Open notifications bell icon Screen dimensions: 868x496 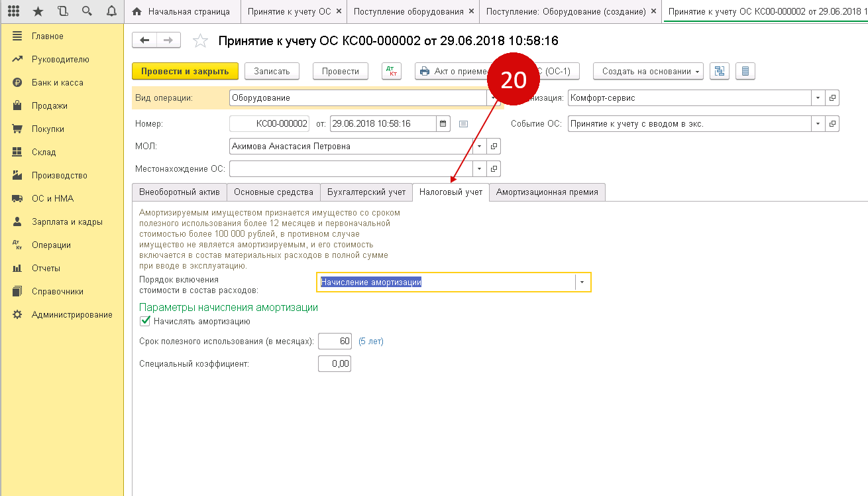111,11
